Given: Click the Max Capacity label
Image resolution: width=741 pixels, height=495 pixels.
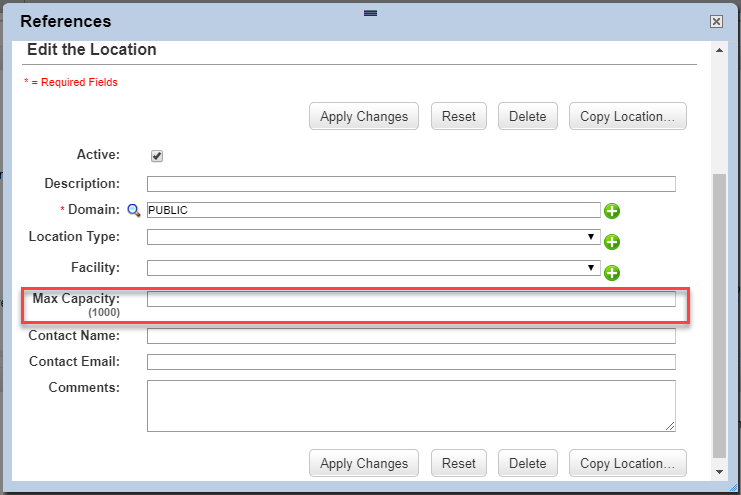Looking at the screenshot, I should (x=76, y=298).
